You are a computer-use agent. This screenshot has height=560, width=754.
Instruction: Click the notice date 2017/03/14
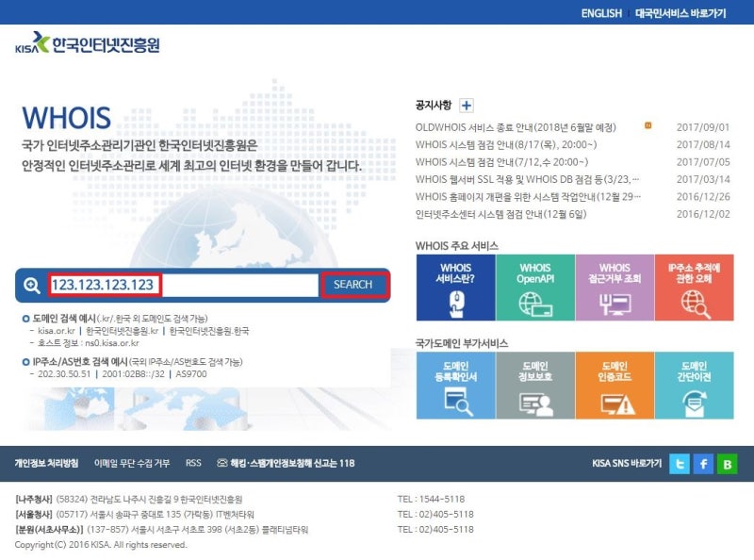click(703, 179)
